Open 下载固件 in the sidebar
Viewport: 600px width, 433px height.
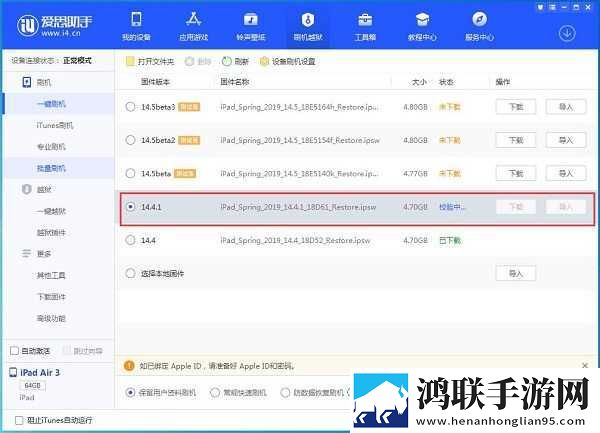51,296
